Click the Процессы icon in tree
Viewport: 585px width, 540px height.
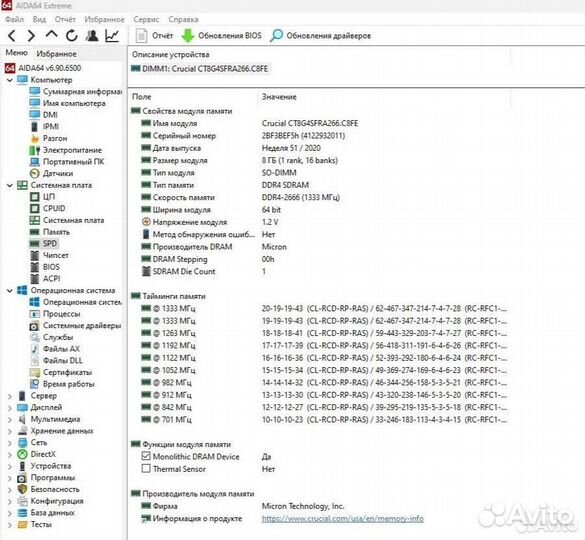tap(35, 314)
